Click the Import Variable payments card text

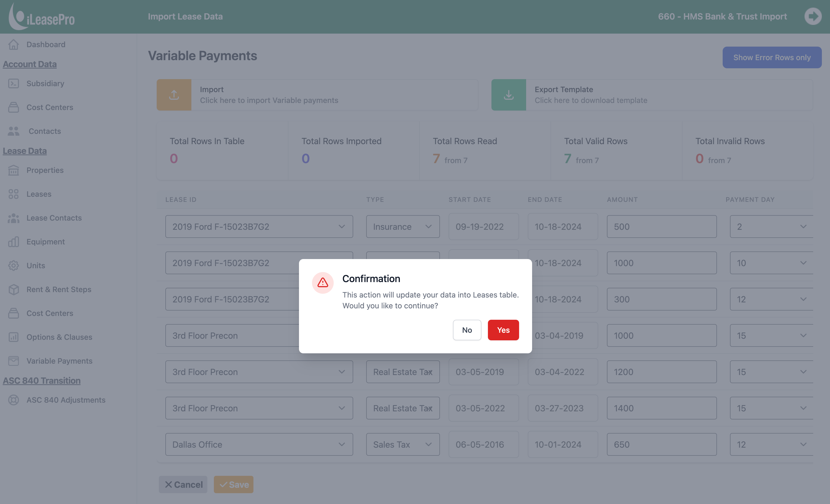tap(269, 100)
